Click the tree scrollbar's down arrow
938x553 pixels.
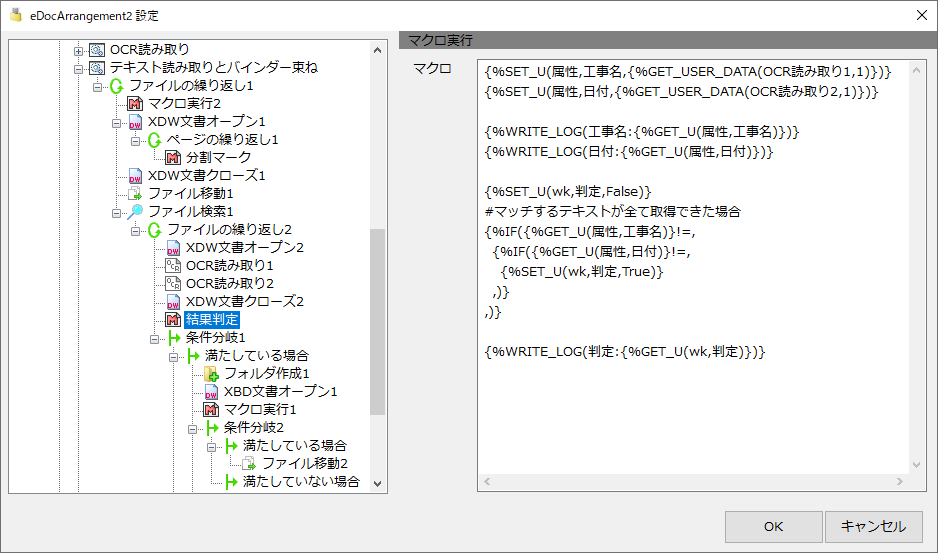click(377, 484)
